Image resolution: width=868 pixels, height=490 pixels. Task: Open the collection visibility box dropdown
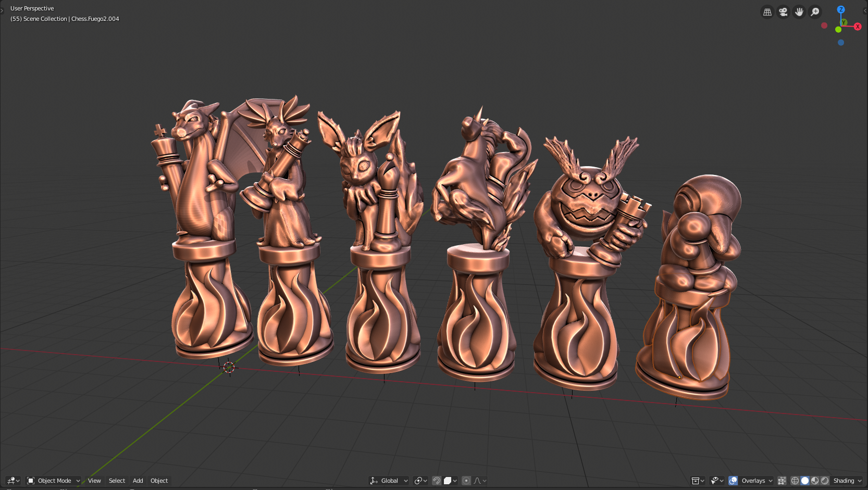698,481
